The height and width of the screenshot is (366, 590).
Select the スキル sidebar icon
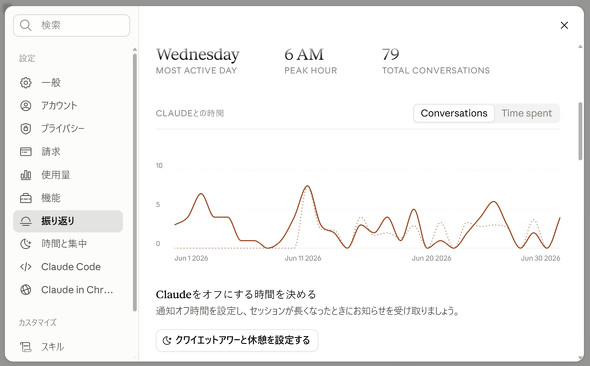[x=26, y=346]
